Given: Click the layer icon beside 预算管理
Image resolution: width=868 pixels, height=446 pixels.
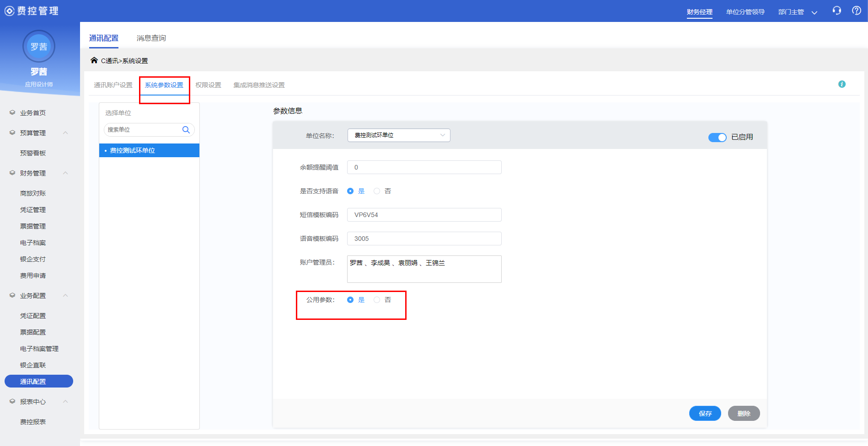Looking at the screenshot, I should (12, 133).
